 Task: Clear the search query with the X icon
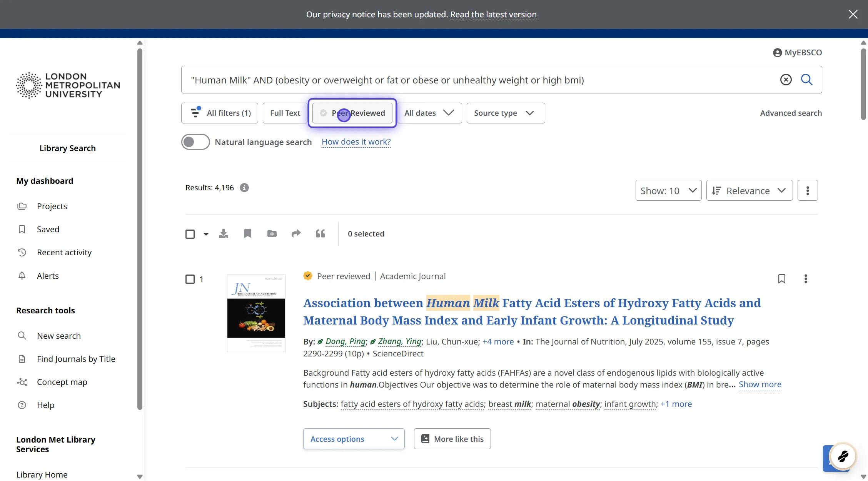pyautogui.click(x=786, y=80)
